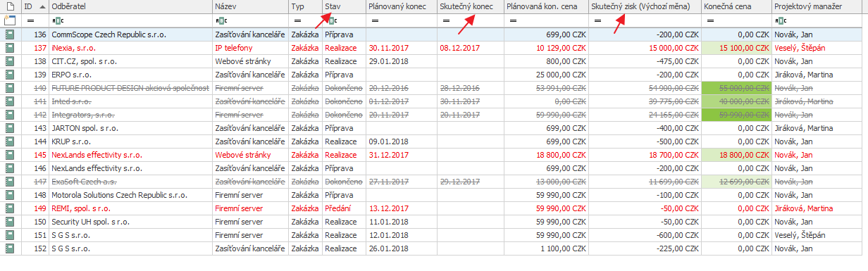
Task: Click the row icon for ID 144 KRUP
Action: tap(10, 141)
